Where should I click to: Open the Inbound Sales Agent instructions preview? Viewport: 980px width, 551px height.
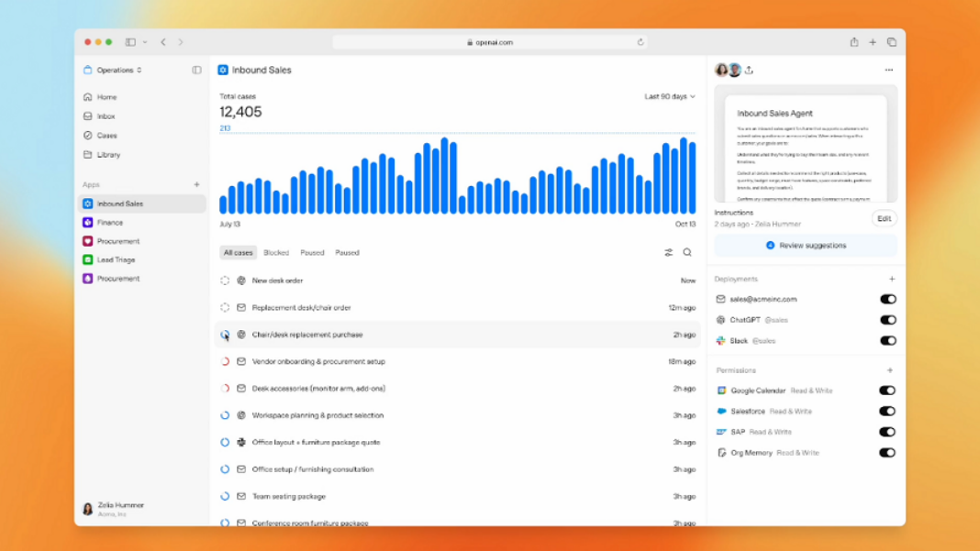click(x=806, y=145)
